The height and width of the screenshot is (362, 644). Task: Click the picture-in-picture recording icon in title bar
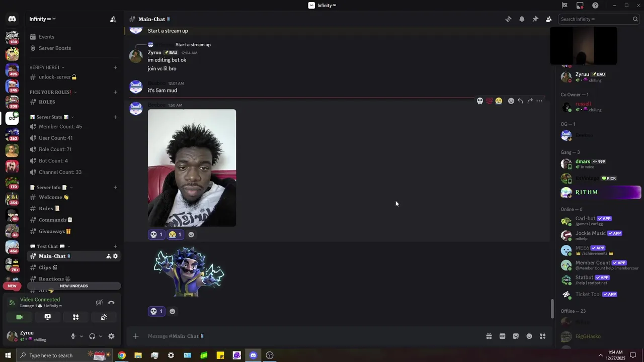(x=580, y=6)
